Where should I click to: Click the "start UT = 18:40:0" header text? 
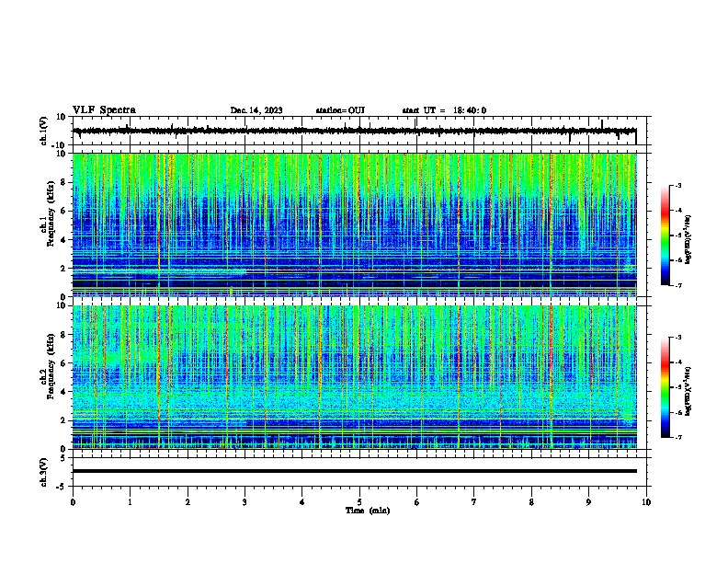point(444,110)
